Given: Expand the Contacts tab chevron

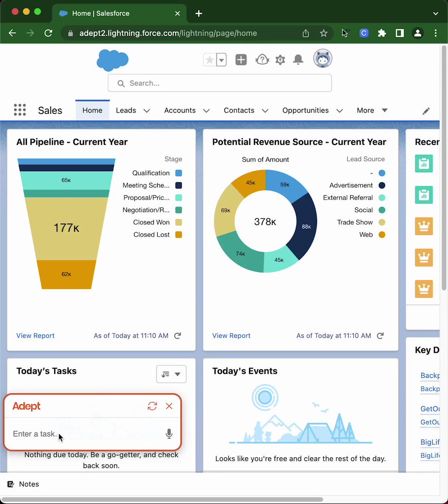Looking at the screenshot, I should pos(265,110).
